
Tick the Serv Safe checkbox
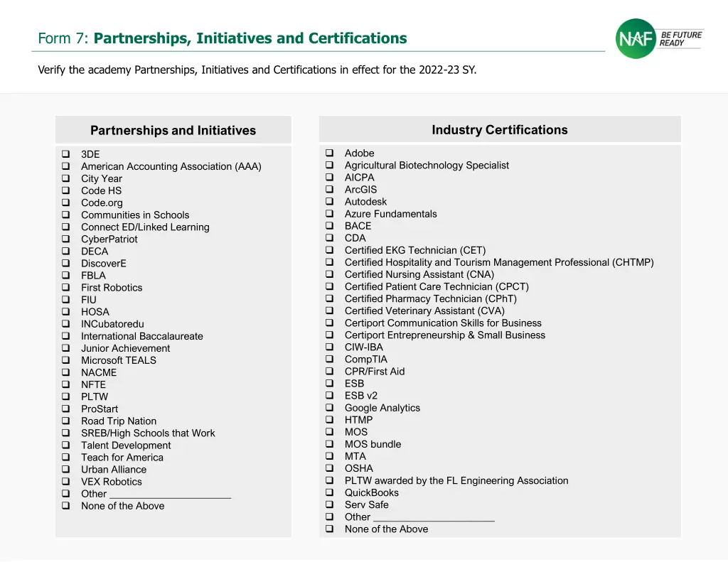pos(329,504)
